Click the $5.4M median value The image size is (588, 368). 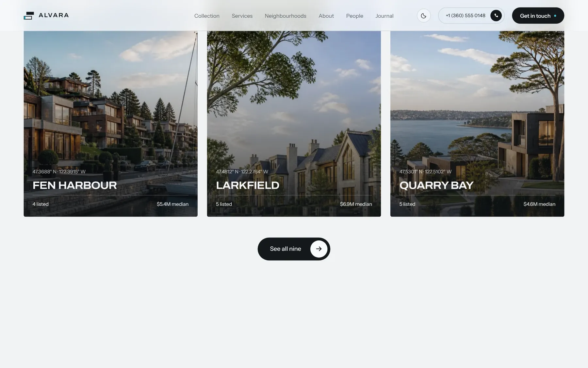pyautogui.click(x=172, y=204)
